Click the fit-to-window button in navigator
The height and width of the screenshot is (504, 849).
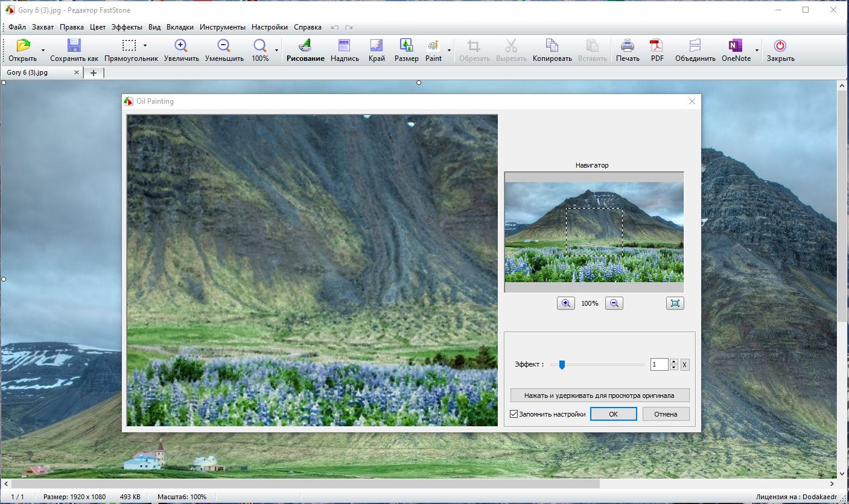coord(675,303)
